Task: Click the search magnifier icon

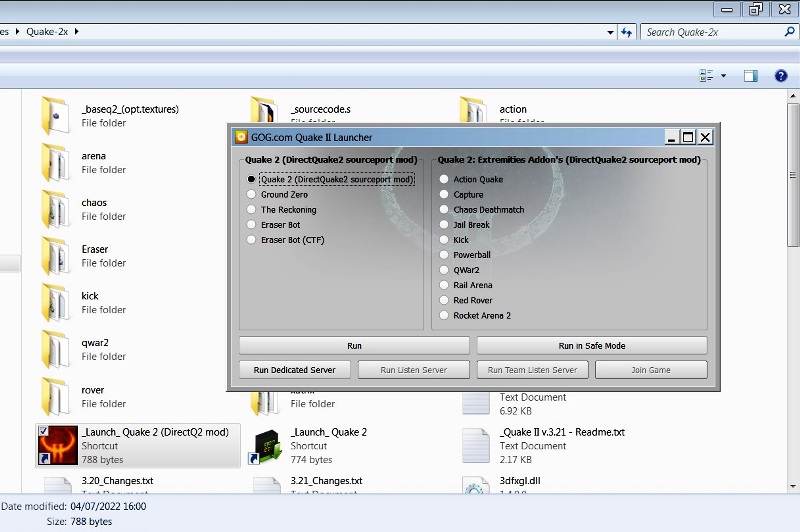Action: click(x=789, y=32)
